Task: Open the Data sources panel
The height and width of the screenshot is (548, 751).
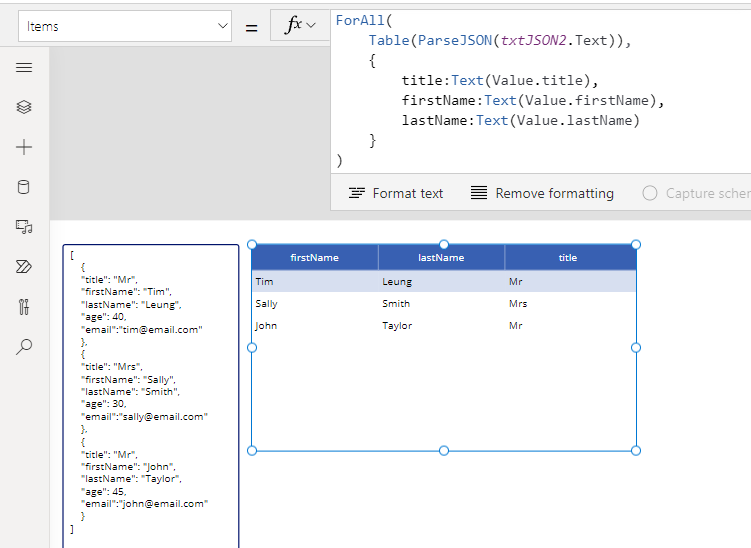Action: 24,187
